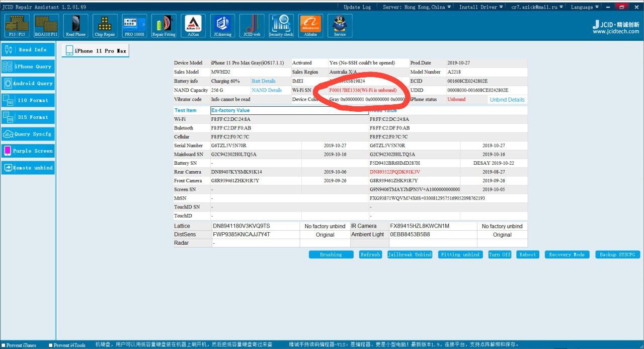The height and width of the screenshot is (349, 644).
Task: Select iPhone Query in sidebar
Action: pyautogui.click(x=28, y=66)
